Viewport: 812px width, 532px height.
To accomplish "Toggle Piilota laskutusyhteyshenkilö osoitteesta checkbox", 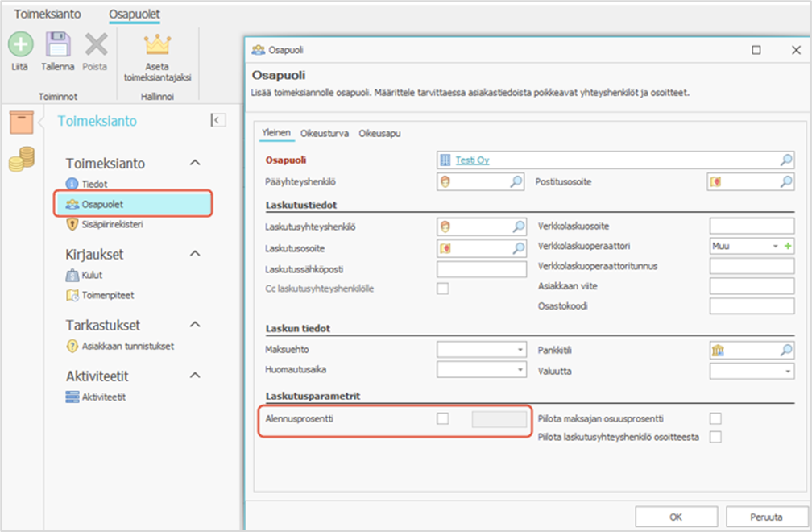I will [715, 437].
